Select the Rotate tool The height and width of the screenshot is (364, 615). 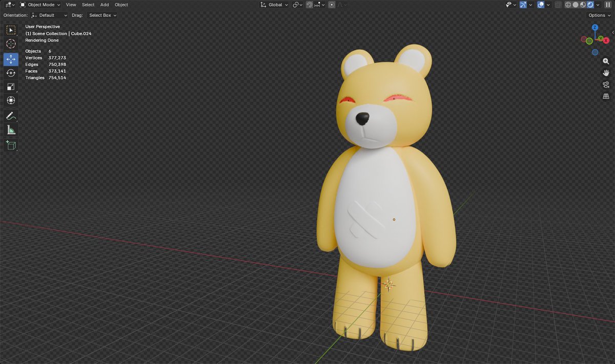click(11, 73)
